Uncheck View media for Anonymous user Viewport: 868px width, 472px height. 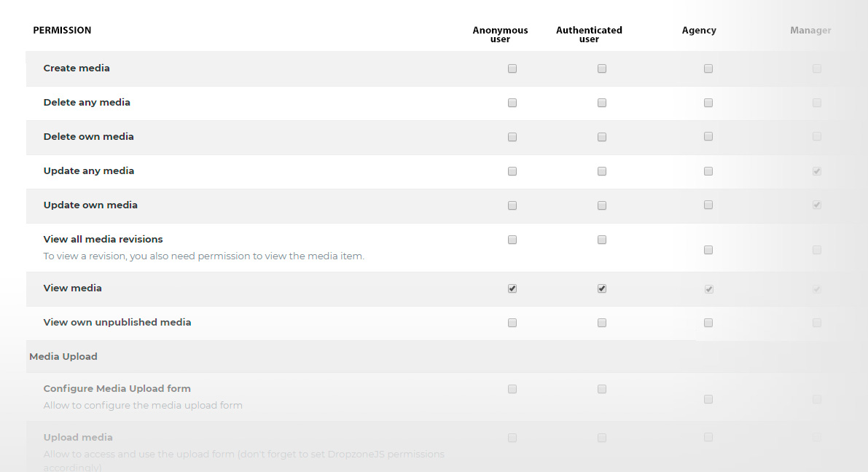click(x=512, y=289)
